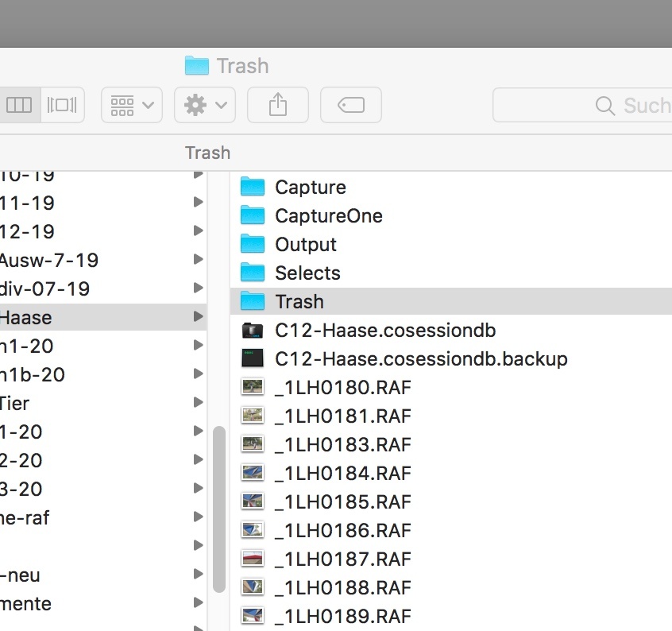Expand the Ausw-7-19 folder arrow

pyautogui.click(x=198, y=261)
